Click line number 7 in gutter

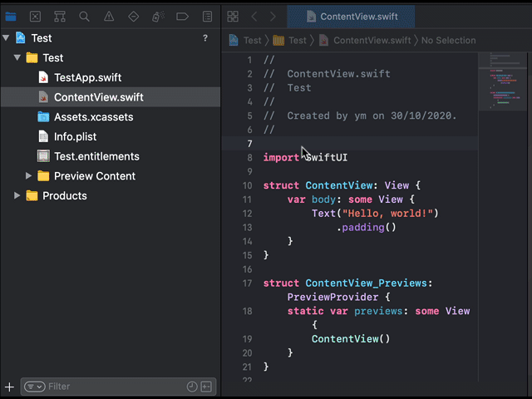point(249,144)
